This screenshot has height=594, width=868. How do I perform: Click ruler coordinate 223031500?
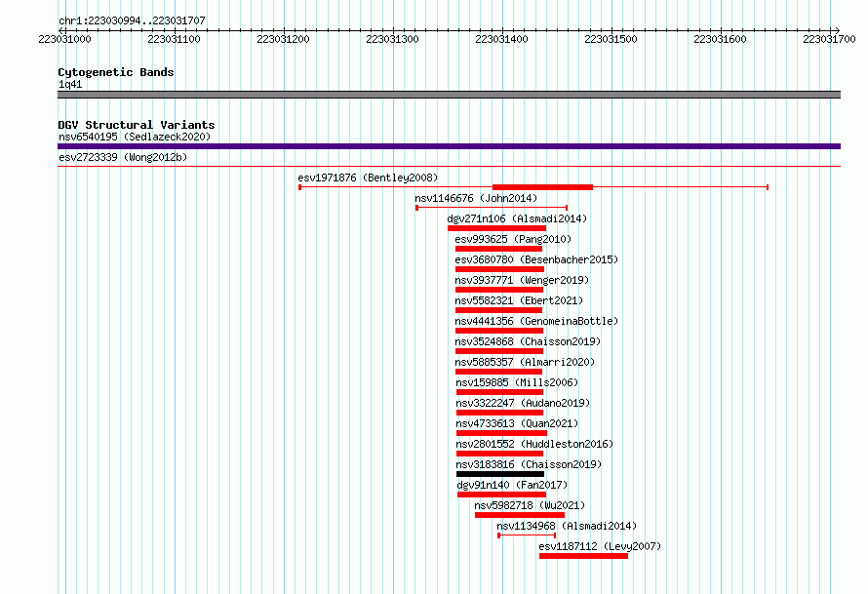[x=611, y=39]
